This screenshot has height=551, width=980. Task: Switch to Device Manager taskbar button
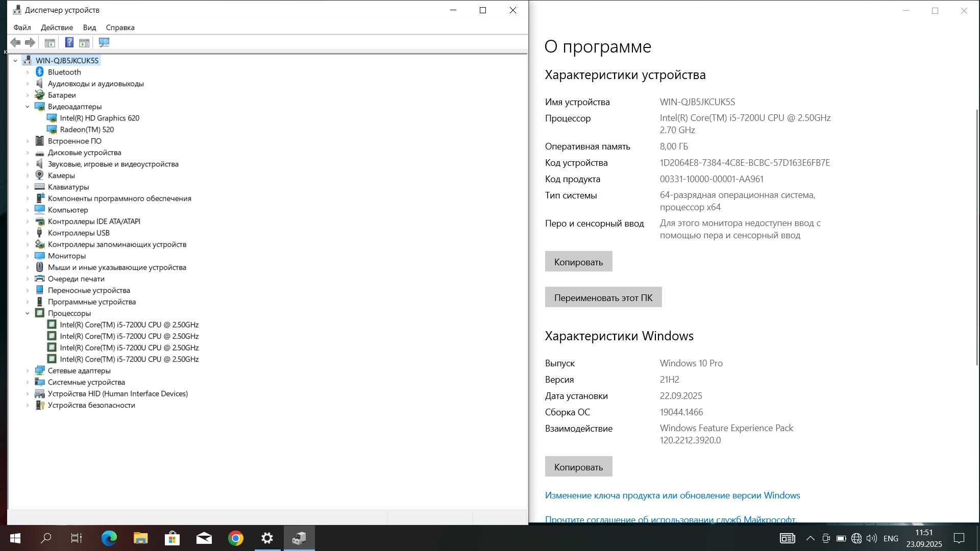point(299,538)
